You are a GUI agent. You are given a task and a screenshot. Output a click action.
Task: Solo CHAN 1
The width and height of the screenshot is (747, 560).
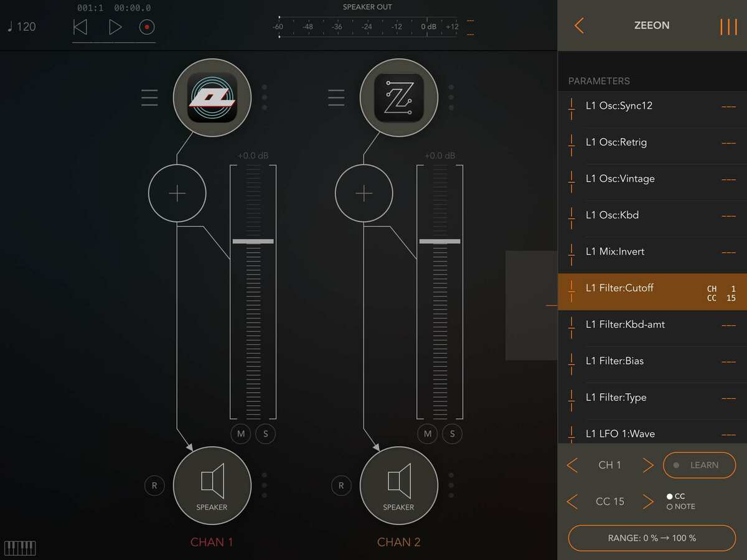266,434
